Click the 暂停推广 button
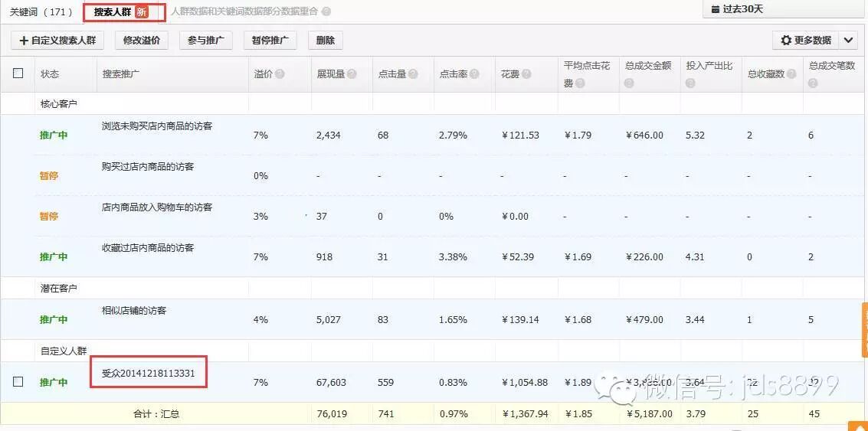The image size is (868, 431). pos(270,41)
